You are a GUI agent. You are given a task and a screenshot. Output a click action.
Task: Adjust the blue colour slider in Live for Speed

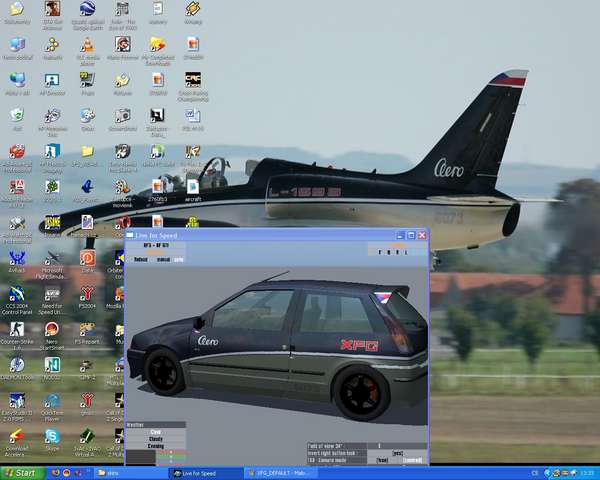(x=171, y=461)
